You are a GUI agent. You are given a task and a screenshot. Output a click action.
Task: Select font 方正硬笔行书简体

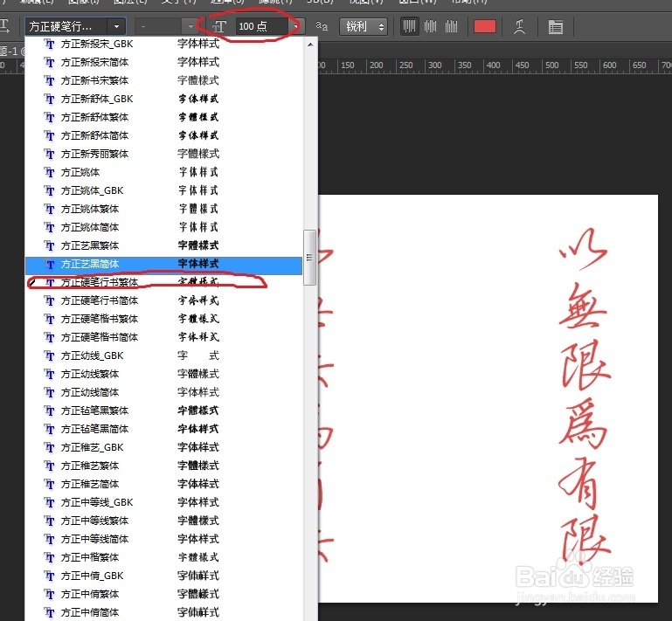163,300
